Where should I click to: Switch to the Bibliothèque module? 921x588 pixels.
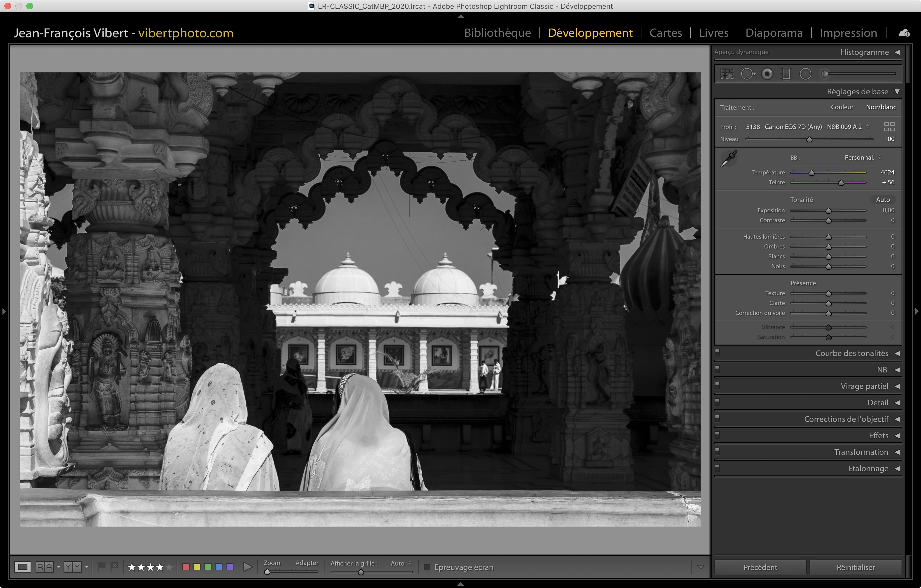point(497,33)
